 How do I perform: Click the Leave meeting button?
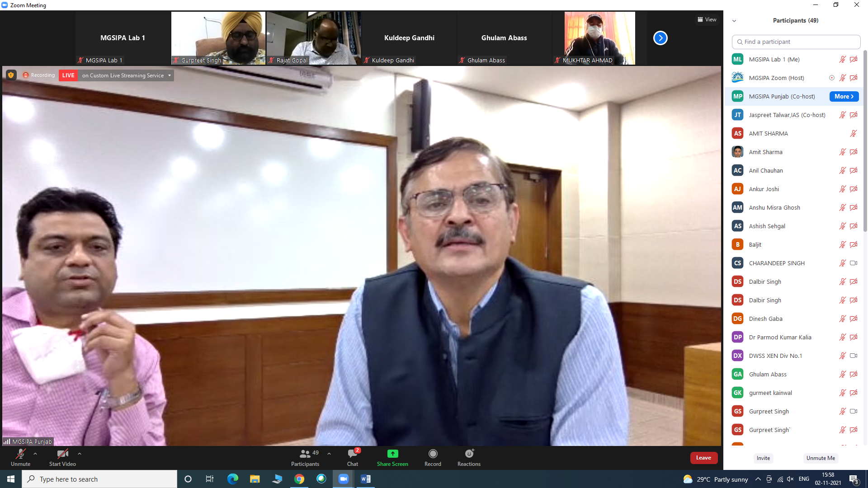pyautogui.click(x=703, y=458)
